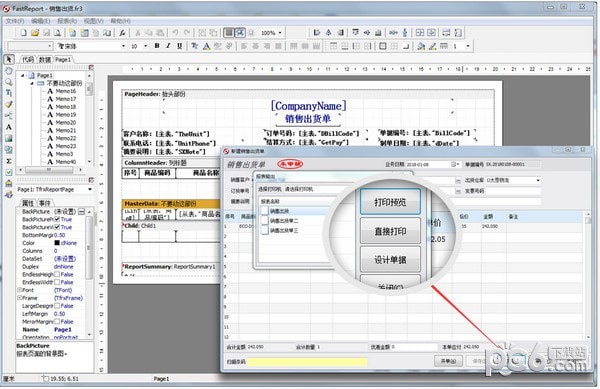Click the 设计单据 button
This screenshot has width=600, height=389.
(390, 260)
